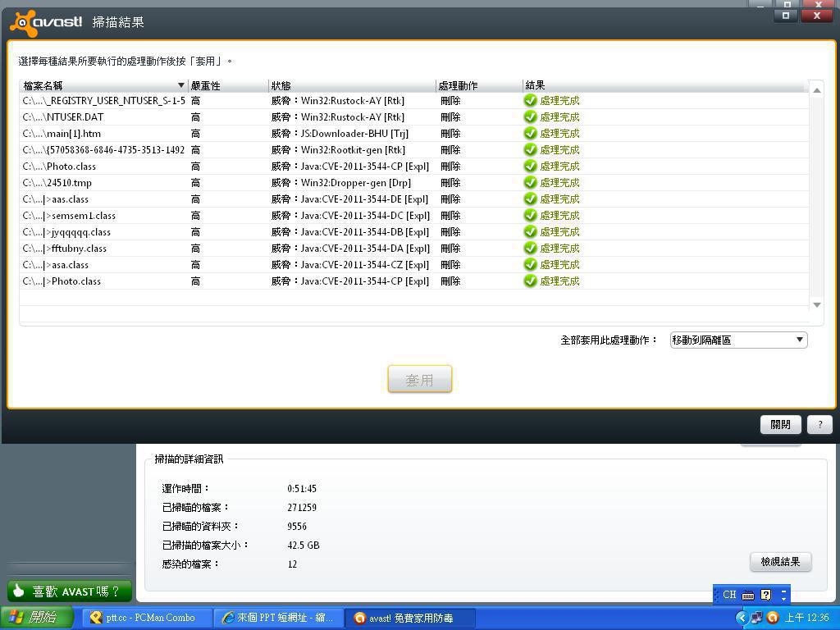Sort by 處理動作 column header

479,85
